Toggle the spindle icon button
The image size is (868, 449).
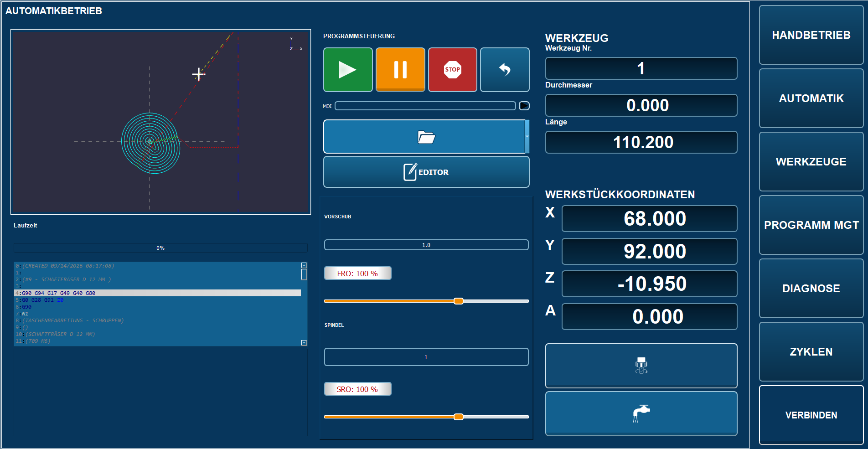641,366
